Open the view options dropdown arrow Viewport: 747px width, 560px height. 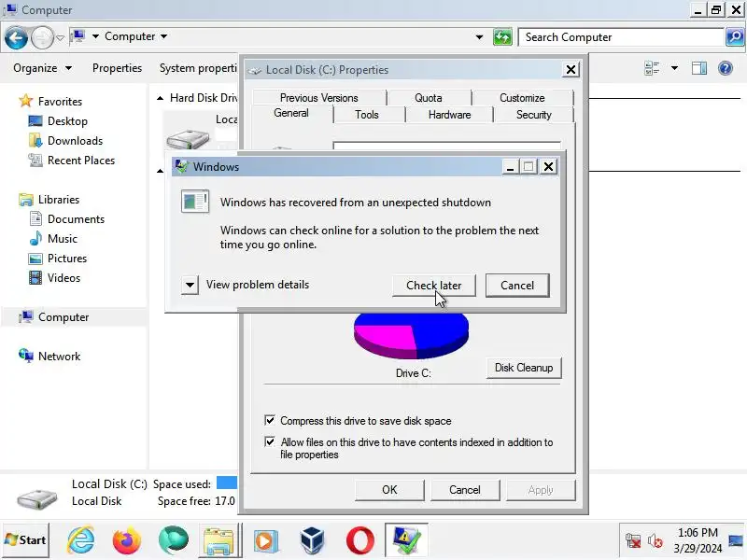click(674, 68)
